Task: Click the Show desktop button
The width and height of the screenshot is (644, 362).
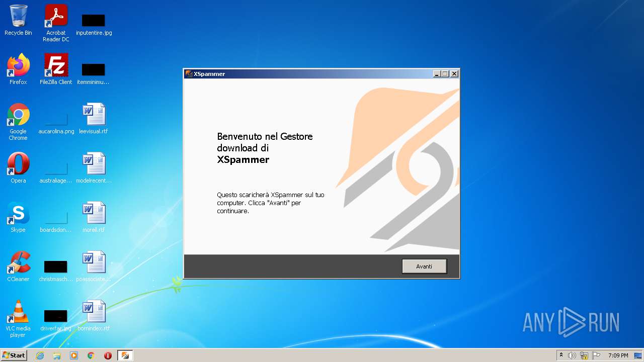Action: [x=638, y=355]
